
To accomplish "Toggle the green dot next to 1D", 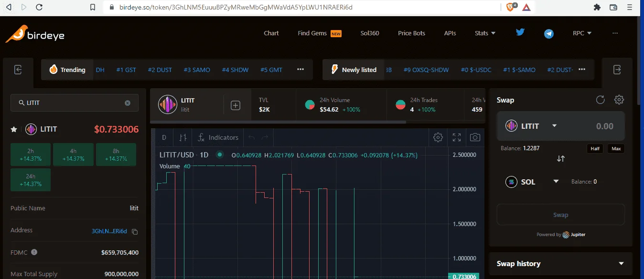I will [220, 155].
